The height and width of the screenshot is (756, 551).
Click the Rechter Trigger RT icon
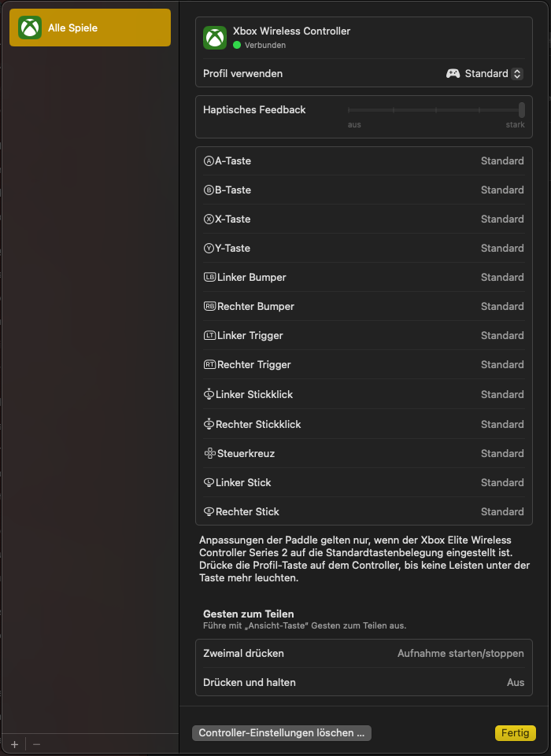[209, 365]
